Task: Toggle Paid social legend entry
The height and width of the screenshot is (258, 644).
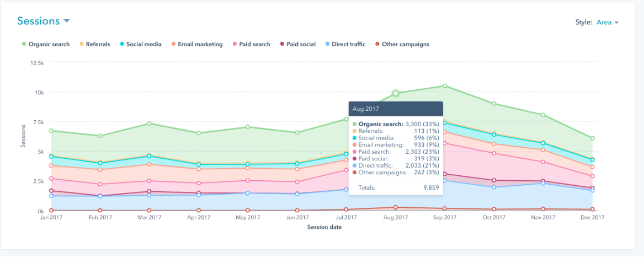Action: click(x=297, y=44)
